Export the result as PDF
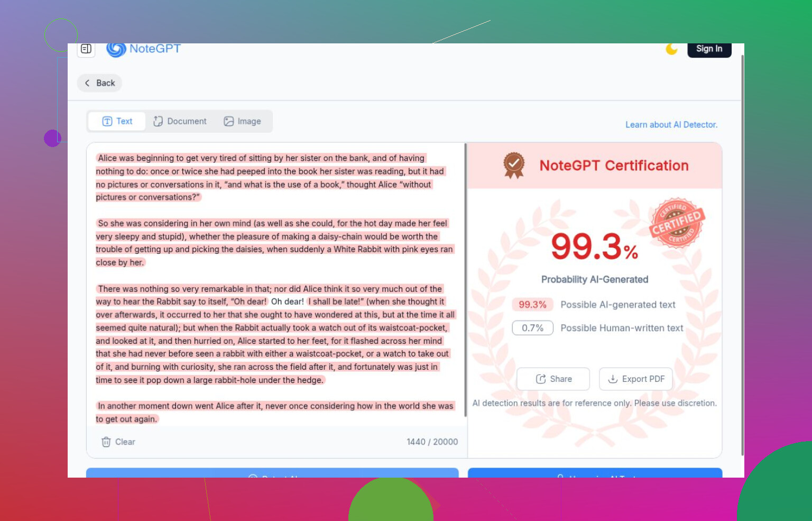 (636, 379)
